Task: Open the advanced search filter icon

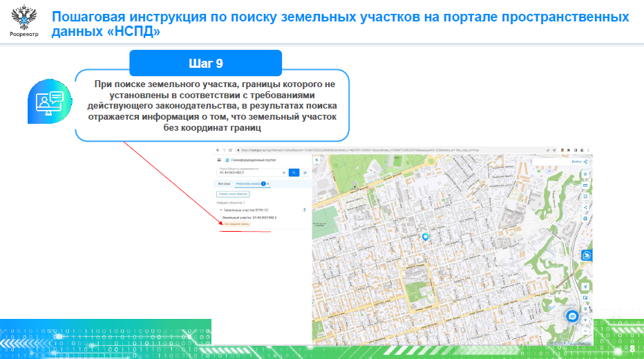Action: point(305,173)
